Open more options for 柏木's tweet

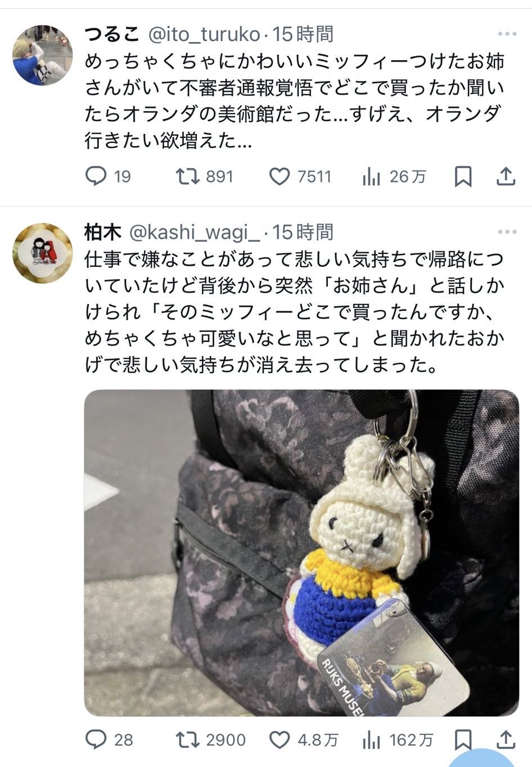[507, 232]
